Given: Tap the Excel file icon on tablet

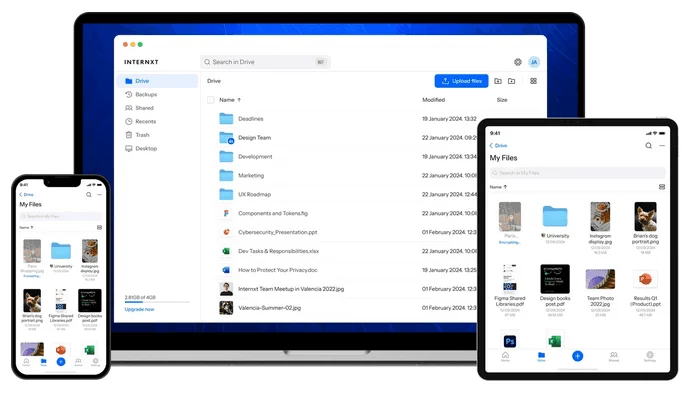Looking at the screenshot, I should pos(555,341).
